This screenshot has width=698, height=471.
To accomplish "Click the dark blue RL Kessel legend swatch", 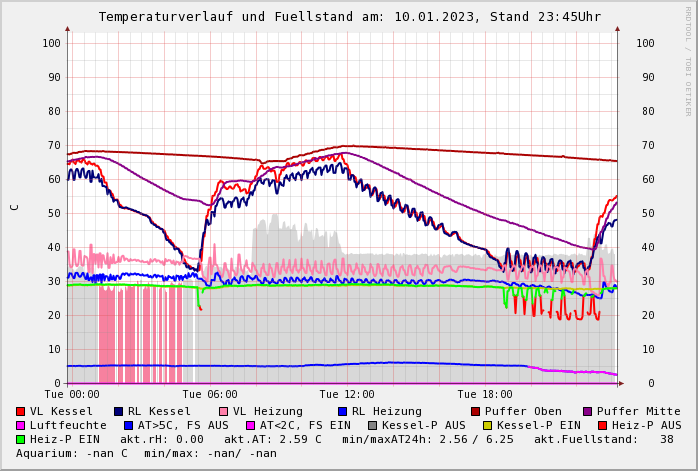I will pyautogui.click(x=118, y=412).
